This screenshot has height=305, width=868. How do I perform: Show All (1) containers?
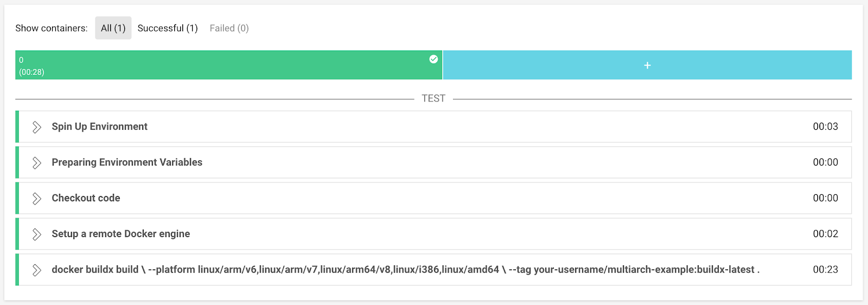(113, 28)
